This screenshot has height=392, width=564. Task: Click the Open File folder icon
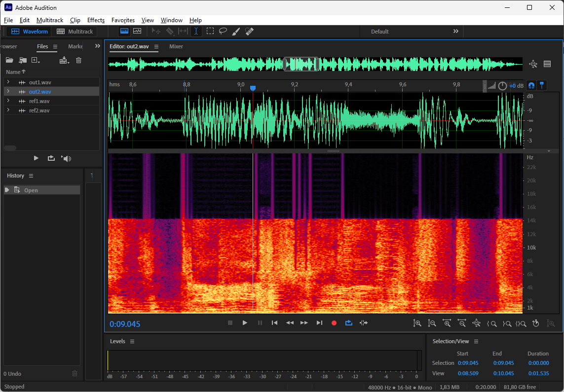[x=9, y=60]
